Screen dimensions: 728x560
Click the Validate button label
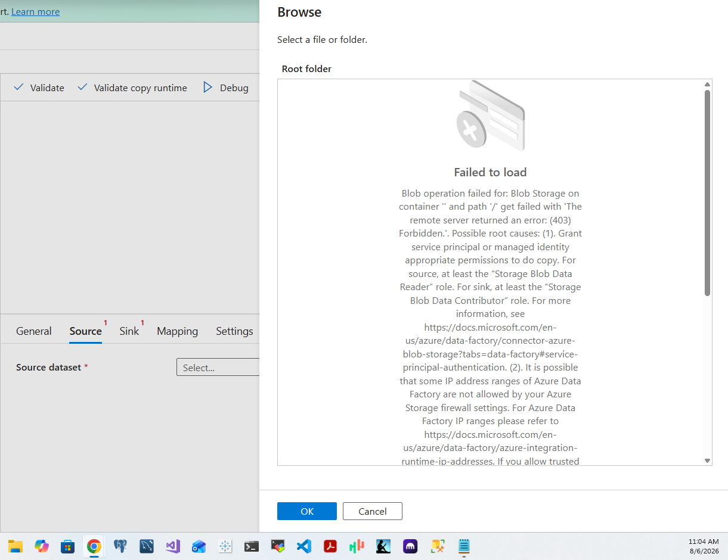coord(47,88)
